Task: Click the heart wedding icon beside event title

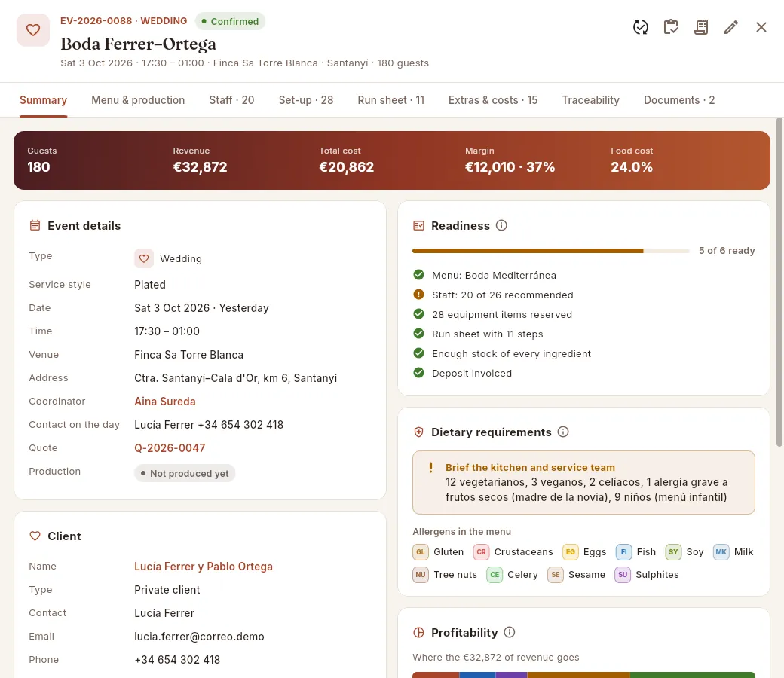Action: coord(33,30)
